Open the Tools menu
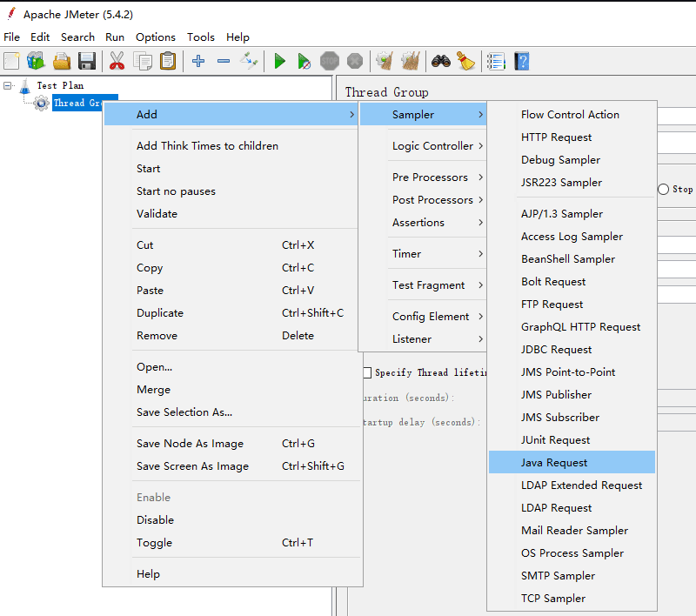 coord(201,37)
